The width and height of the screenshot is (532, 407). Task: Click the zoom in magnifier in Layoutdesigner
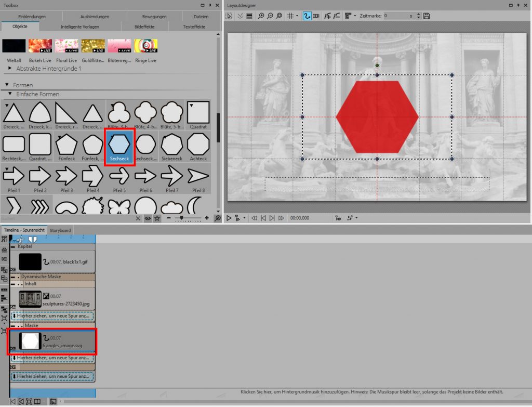pyautogui.click(x=261, y=16)
